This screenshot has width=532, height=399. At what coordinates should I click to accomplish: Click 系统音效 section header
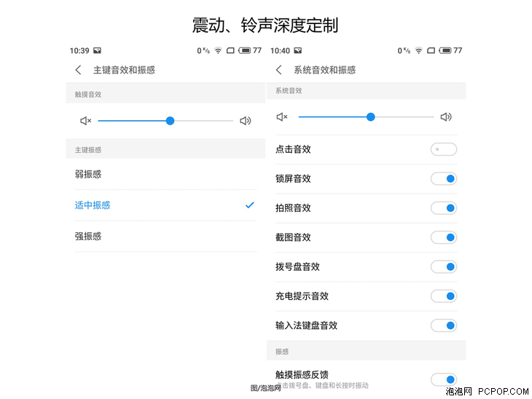289,91
